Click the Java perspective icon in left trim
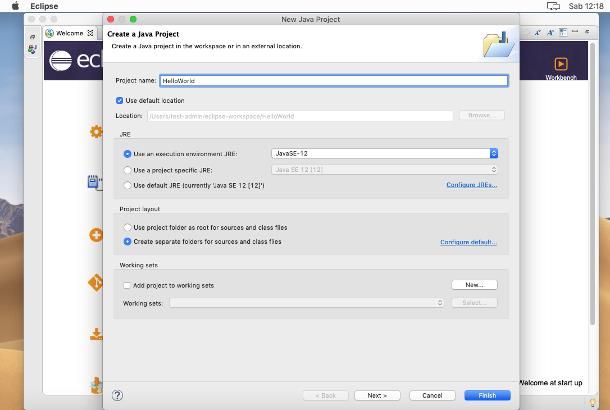This screenshot has height=410, width=610. coord(33,49)
